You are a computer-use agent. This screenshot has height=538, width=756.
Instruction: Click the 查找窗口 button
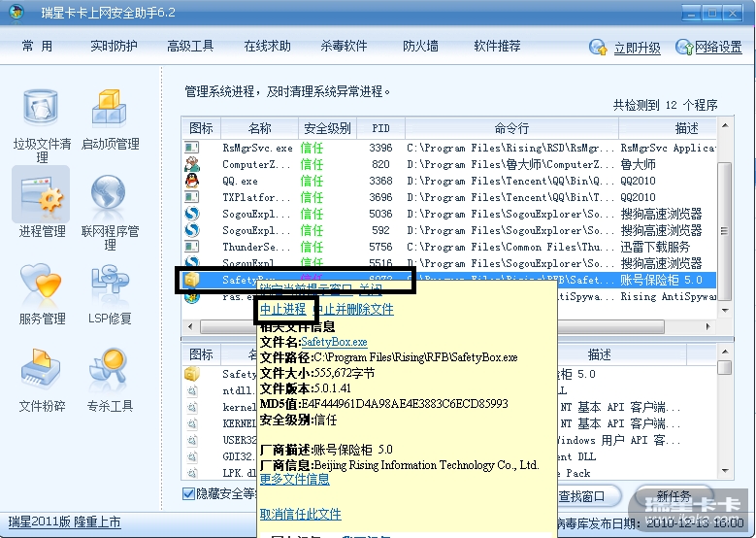(583, 495)
